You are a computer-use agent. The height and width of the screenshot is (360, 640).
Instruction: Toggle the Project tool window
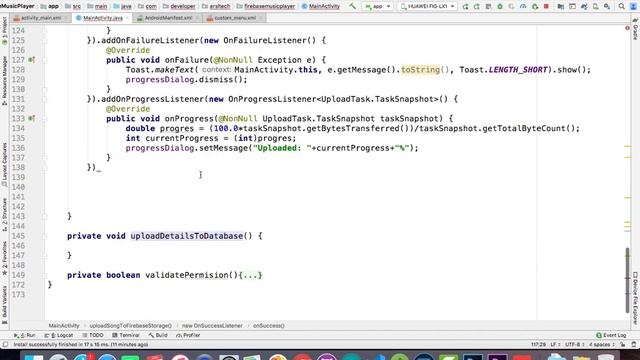pyautogui.click(x=4, y=31)
